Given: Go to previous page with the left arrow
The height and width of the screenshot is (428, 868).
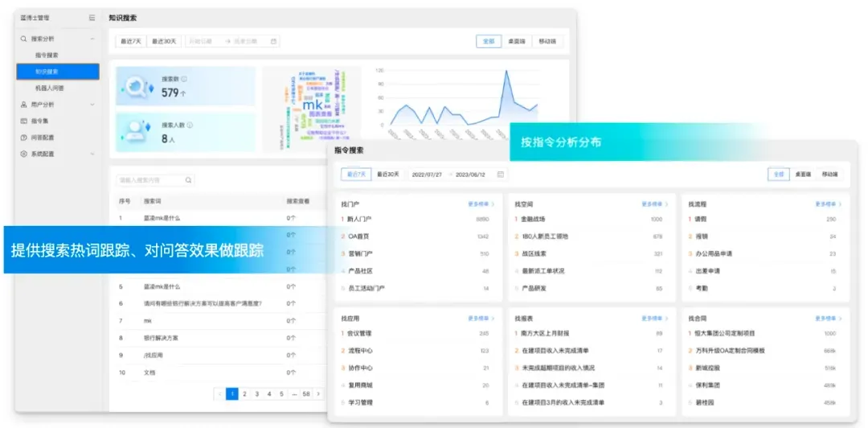Looking at the screenshot, I should [x=219, y=394].
